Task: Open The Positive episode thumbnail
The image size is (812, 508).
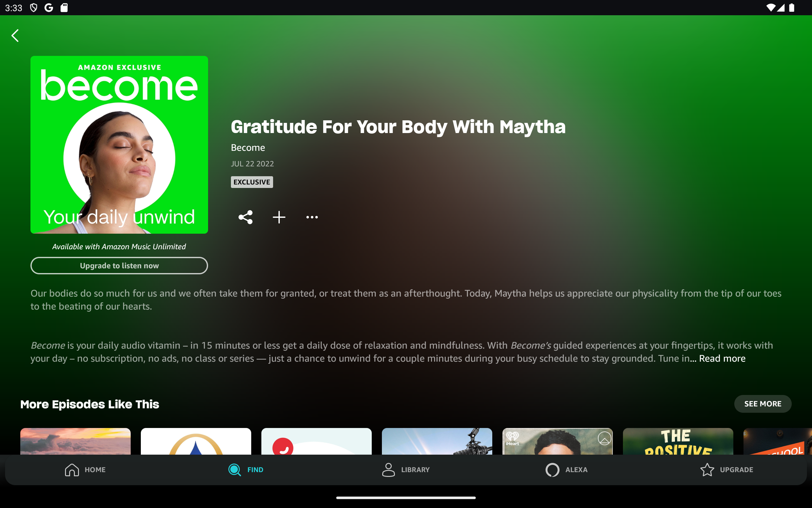Action: [678, 441]
